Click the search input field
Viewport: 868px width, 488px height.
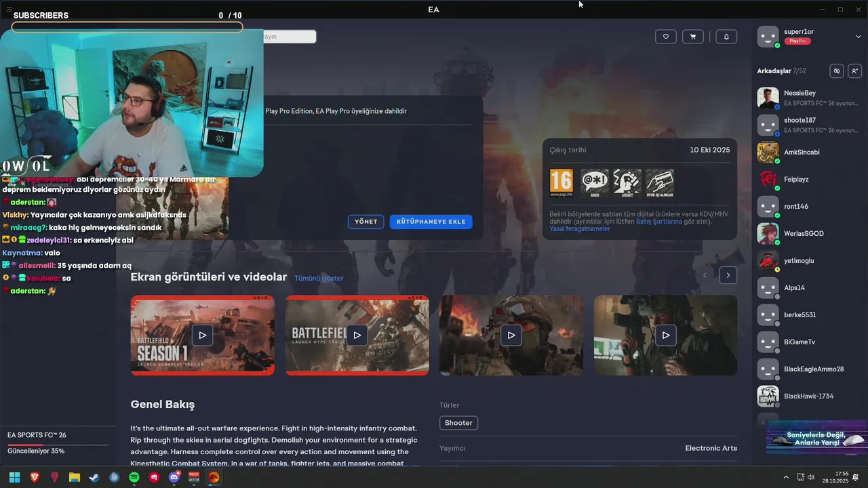click(290, 37)
